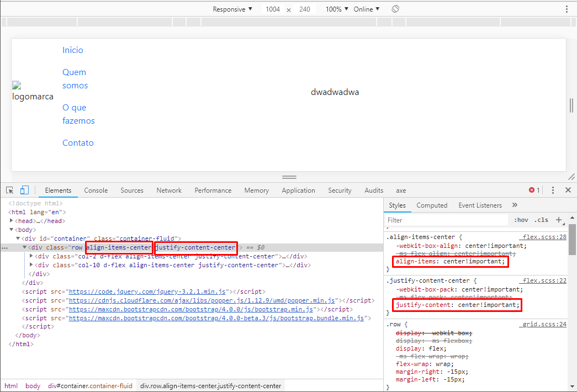Click the rotate screen icon

click(x=395, y=9)
